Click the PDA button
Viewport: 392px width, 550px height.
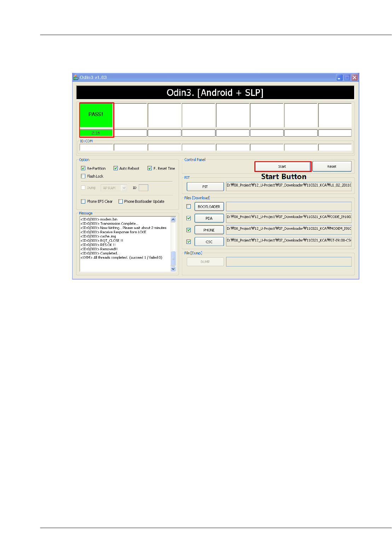point(209,218)
